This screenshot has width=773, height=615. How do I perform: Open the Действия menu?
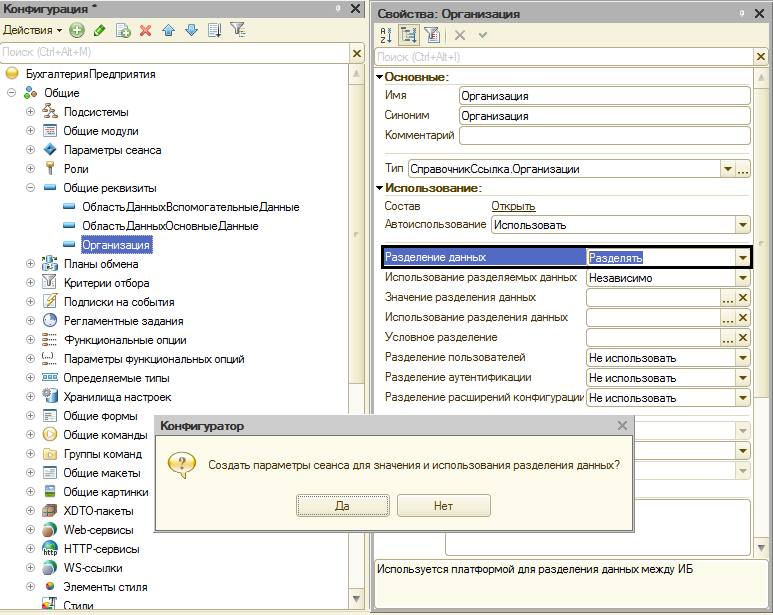tap(32, 30)
